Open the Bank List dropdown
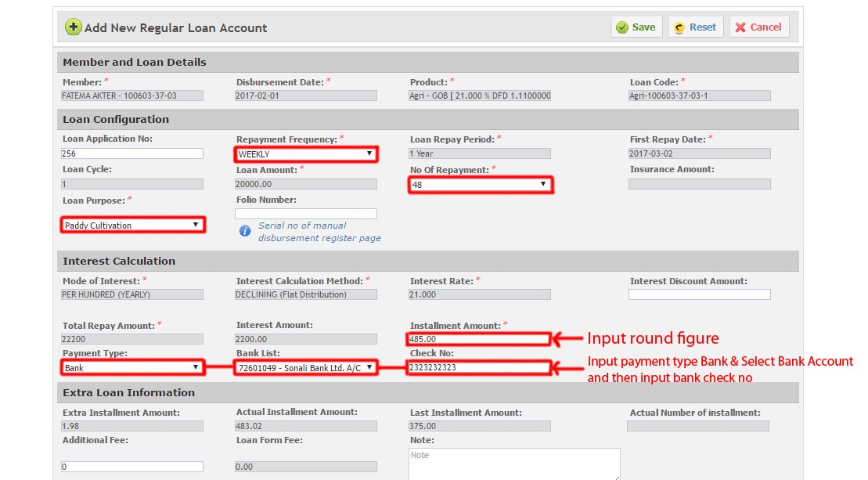Screen dimensions: 868x480 [306, 367]
